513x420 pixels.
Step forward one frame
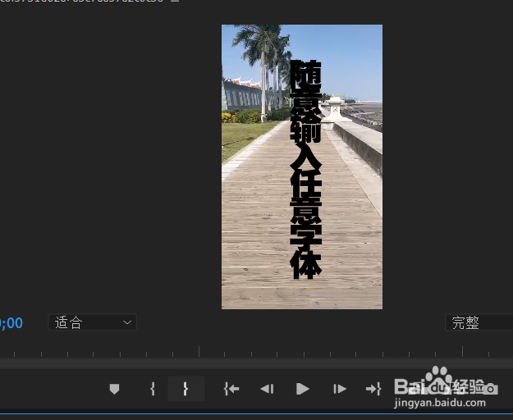tap(340, 389)
